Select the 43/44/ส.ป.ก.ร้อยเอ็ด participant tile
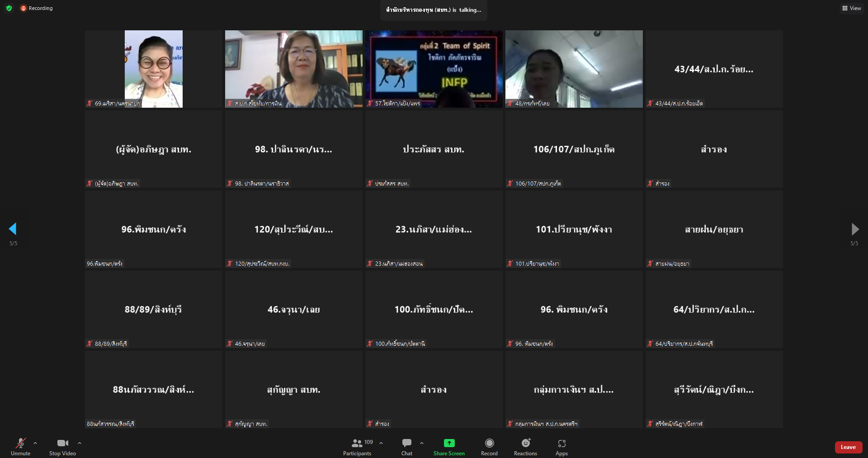 (x=714, y=69)
